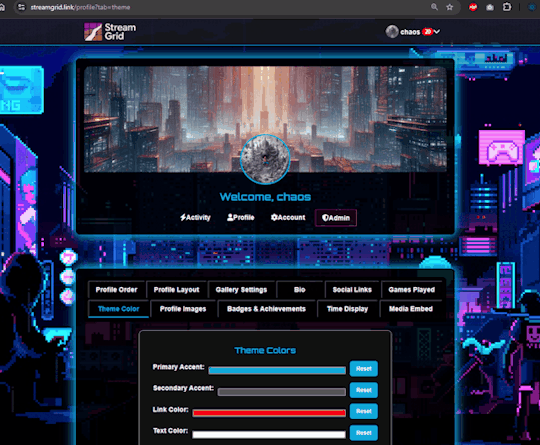Open the Profile tab

[x=241, y=218]
